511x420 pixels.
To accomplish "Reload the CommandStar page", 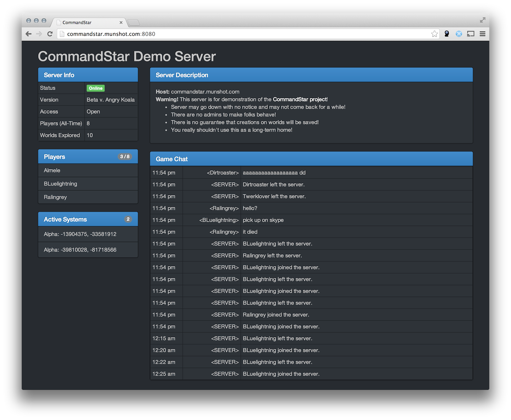I will coord(50,34).
